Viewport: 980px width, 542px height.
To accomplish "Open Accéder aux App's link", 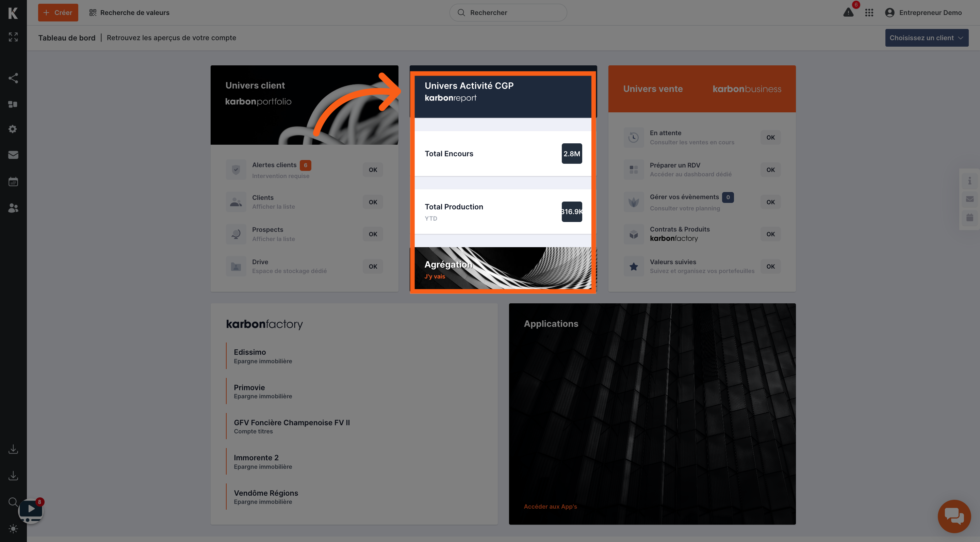I will pyautogui.click(x=550, y=506).
